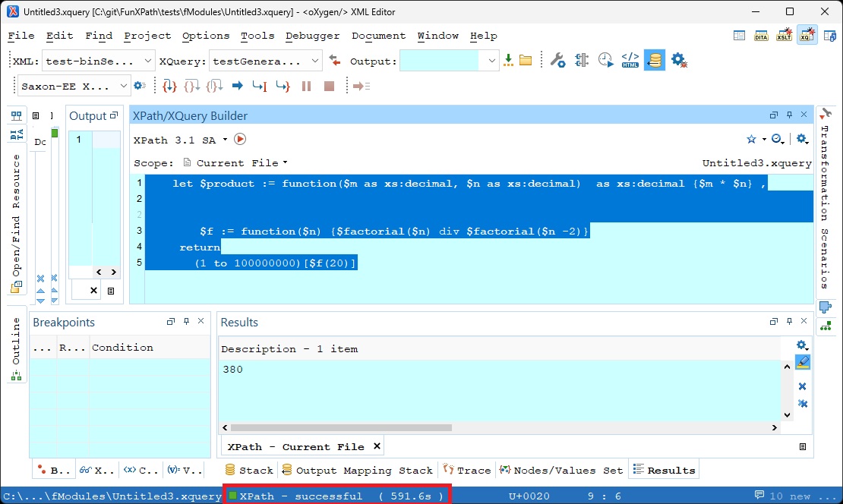
Task: Open the File menu
Action: coord(21,36)
